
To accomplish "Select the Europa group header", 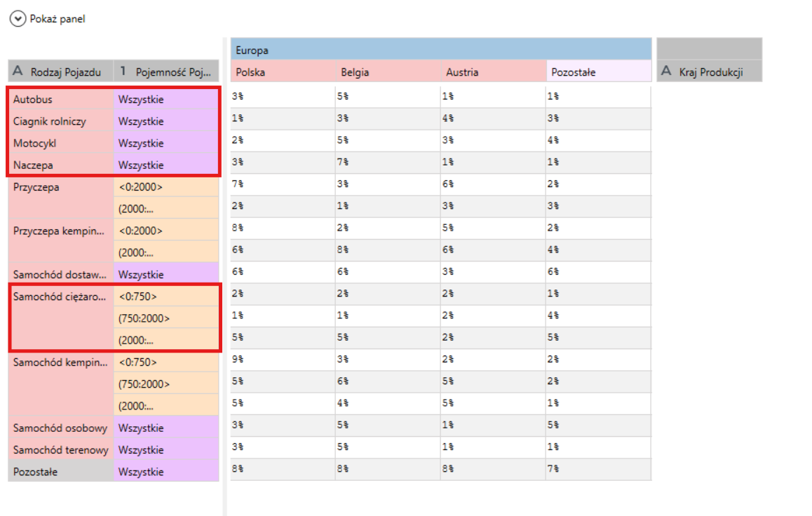I will click(440, 49).
